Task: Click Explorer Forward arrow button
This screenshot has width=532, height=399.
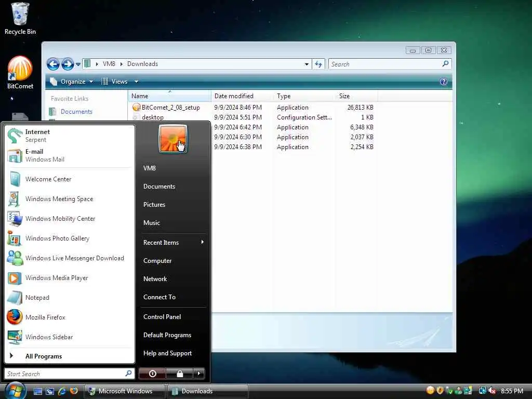Action: [x=68, y=64]
